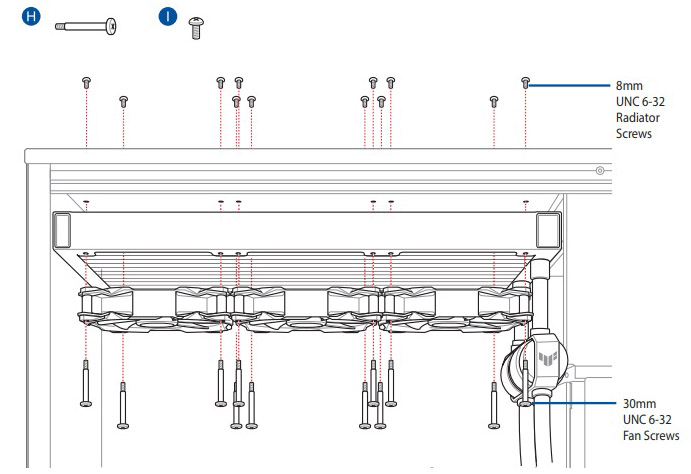This screenshot has height=474, width=691.
Task: Select the leftmost long fan screw below fans
Action: coord(86,385)
